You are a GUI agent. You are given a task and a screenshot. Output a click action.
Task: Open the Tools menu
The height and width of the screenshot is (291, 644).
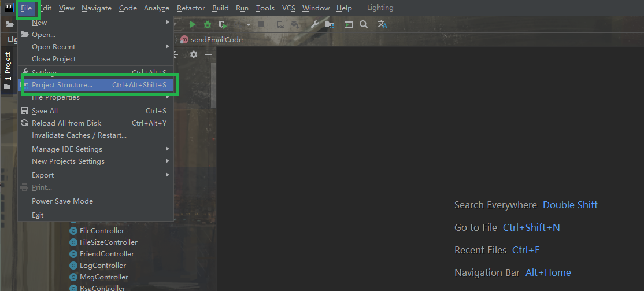click(x=265, y=8)
